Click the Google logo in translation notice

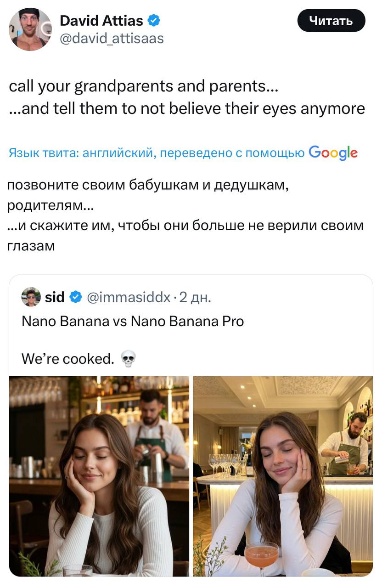(x=333, y=153)
